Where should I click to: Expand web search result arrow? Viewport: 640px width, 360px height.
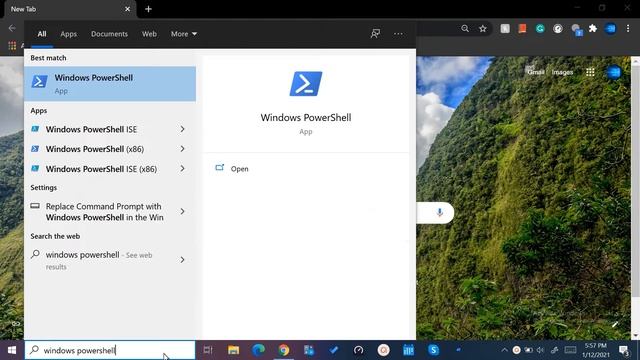tap(182, 260)
